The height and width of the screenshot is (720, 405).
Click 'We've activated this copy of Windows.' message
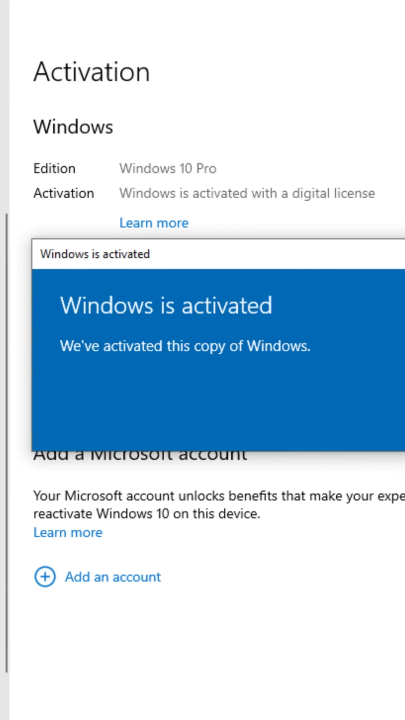(x=185, y=346)
